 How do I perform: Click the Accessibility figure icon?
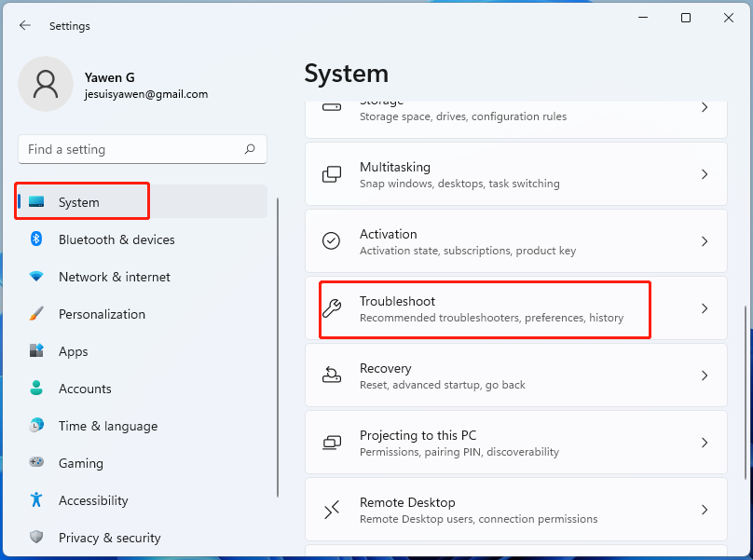pyautogui.click(x=36, y=499)
